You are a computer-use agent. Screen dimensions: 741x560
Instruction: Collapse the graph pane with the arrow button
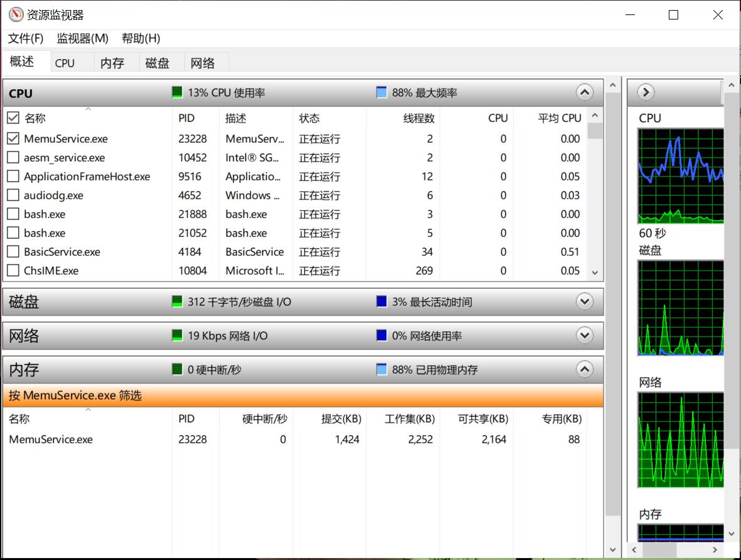[646, 93]
